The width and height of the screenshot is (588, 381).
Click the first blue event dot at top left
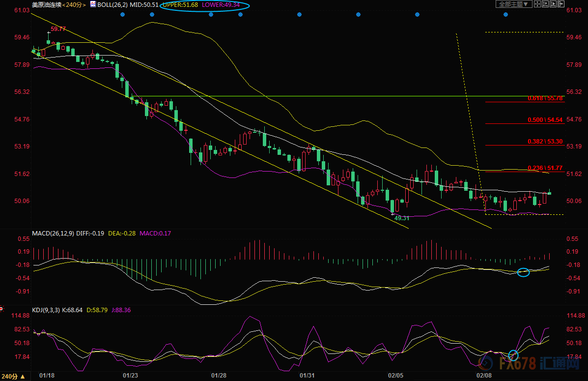(x=122, y=14)
